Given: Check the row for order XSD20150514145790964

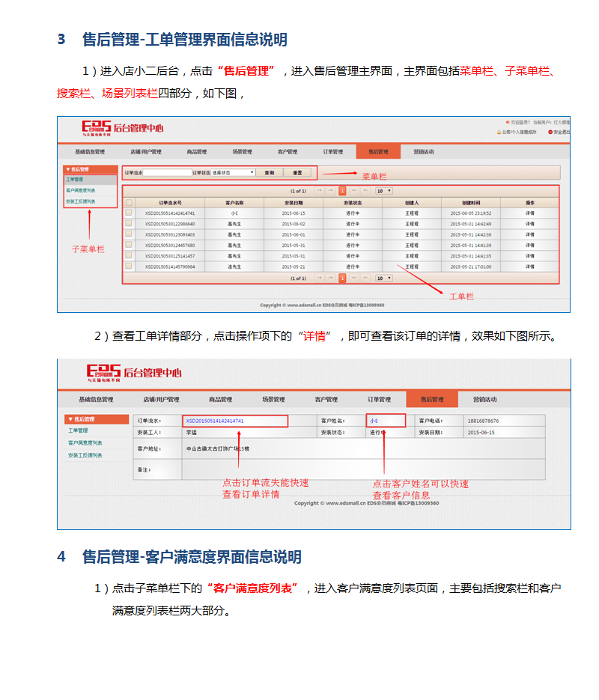Looking at the screenshot, I should coord(129,266).
